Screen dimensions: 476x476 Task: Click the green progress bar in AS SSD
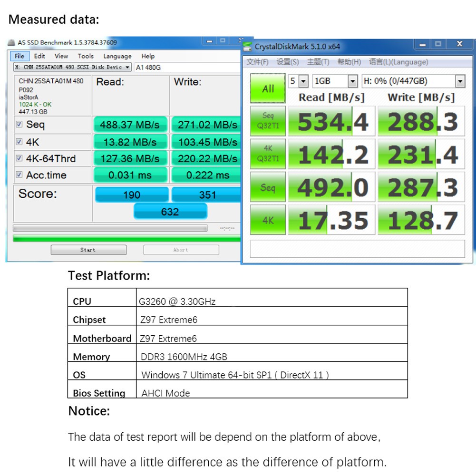[x=126, y=238]
